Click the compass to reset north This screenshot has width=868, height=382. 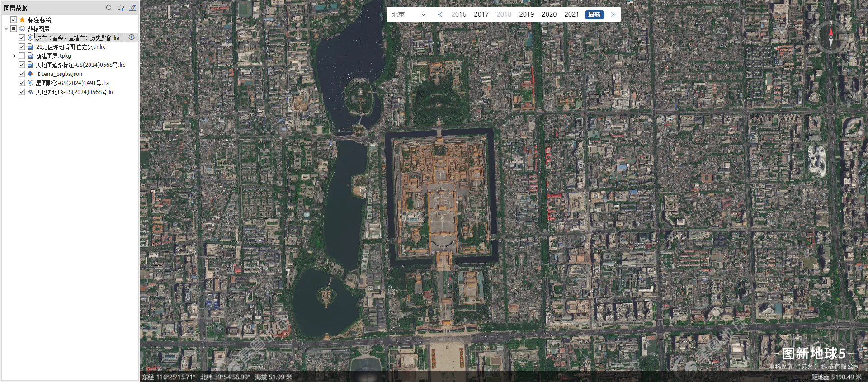click(830, 38)
